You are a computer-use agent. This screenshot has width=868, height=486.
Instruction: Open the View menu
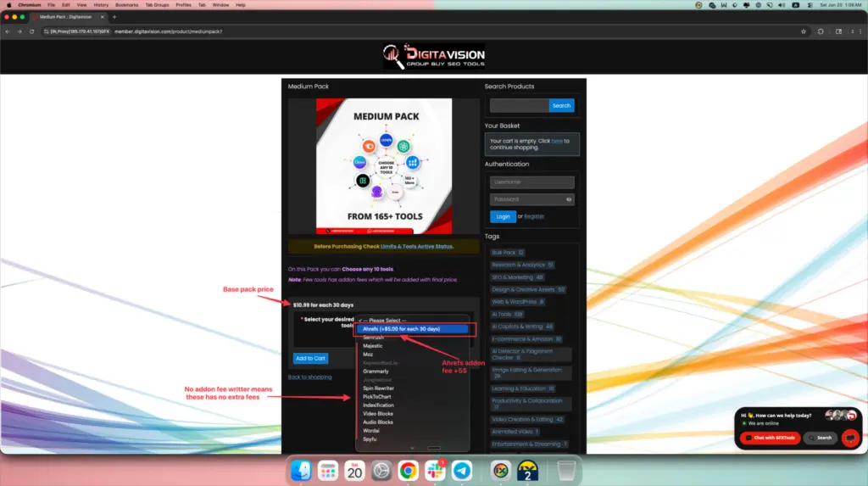point(81,5)
